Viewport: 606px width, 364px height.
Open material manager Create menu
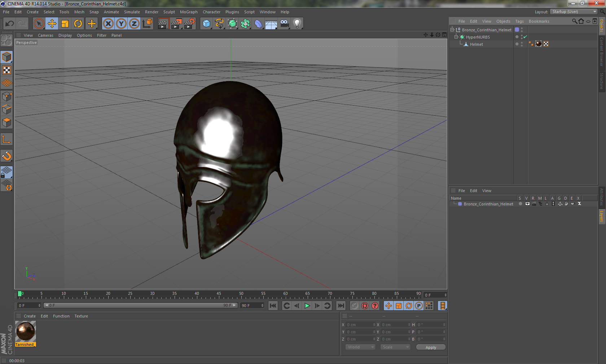(30, 316)
